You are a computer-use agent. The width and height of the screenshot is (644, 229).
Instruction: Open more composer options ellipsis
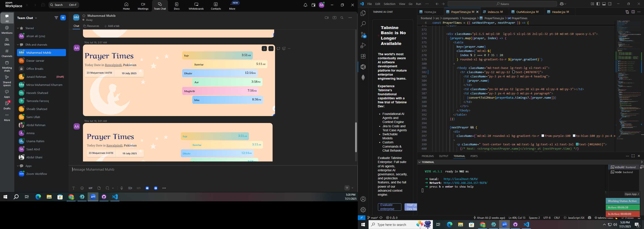164,188
